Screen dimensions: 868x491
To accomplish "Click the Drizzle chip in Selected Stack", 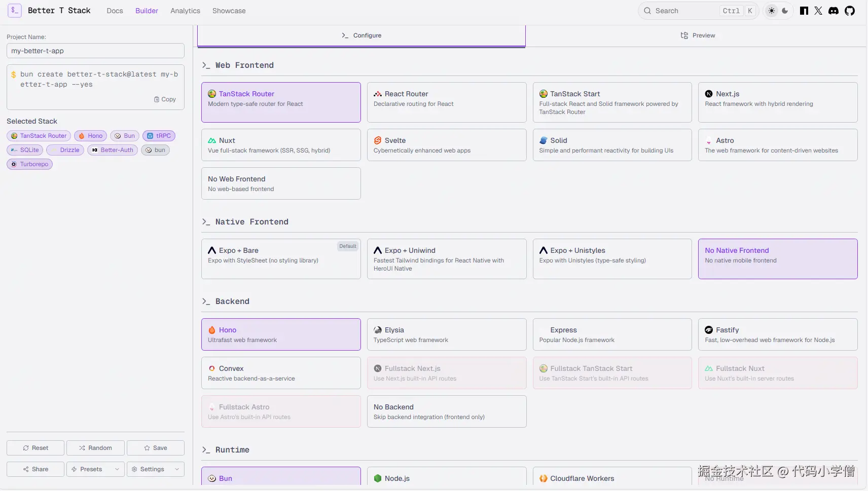I will point(65,150).
